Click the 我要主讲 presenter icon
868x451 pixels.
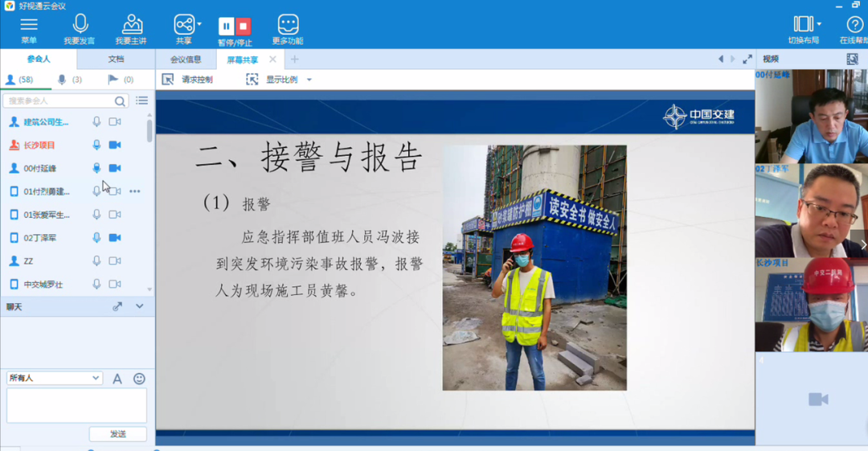pyautogui.click(x=132, y=25)
